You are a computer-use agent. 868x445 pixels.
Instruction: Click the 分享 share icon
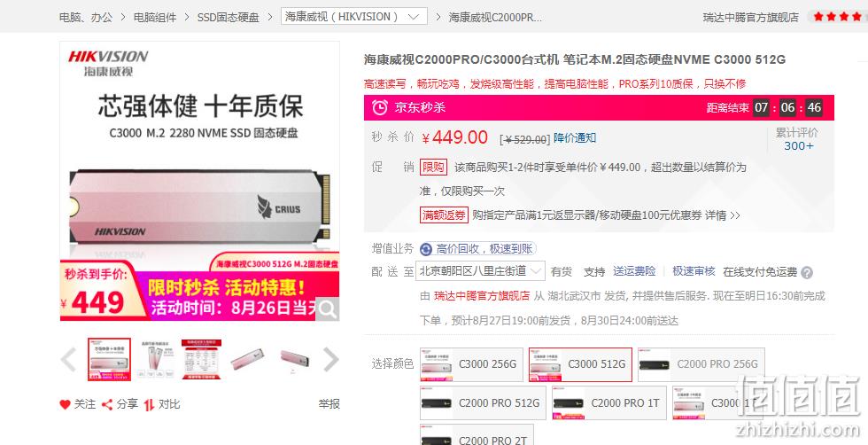pyautogui.click(x=107, y=404)
